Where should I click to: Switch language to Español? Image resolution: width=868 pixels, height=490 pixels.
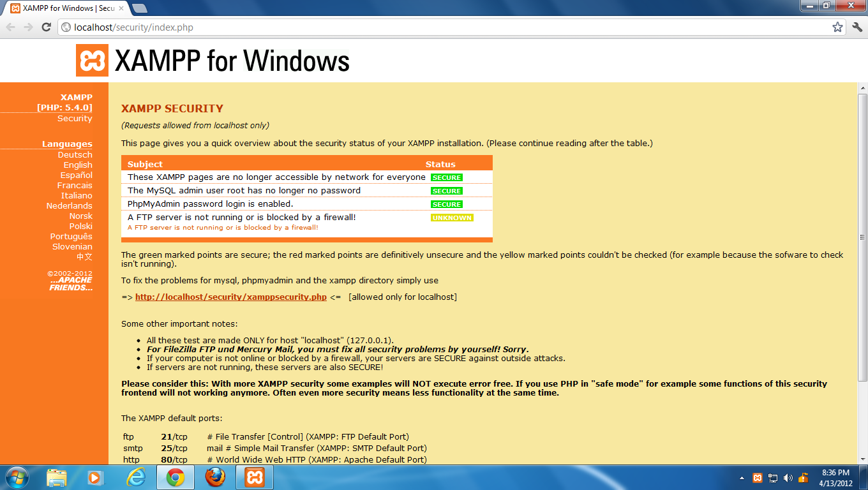pos(77,175)
